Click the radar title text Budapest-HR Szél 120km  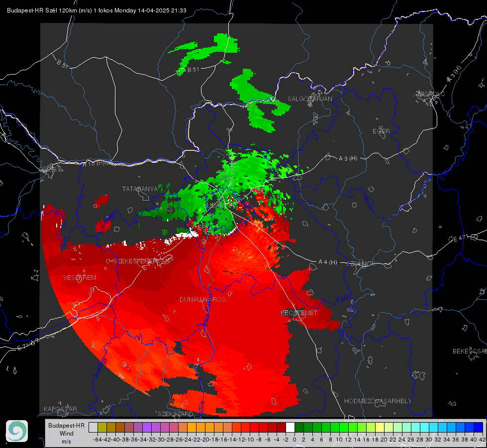tap(42, 10)
